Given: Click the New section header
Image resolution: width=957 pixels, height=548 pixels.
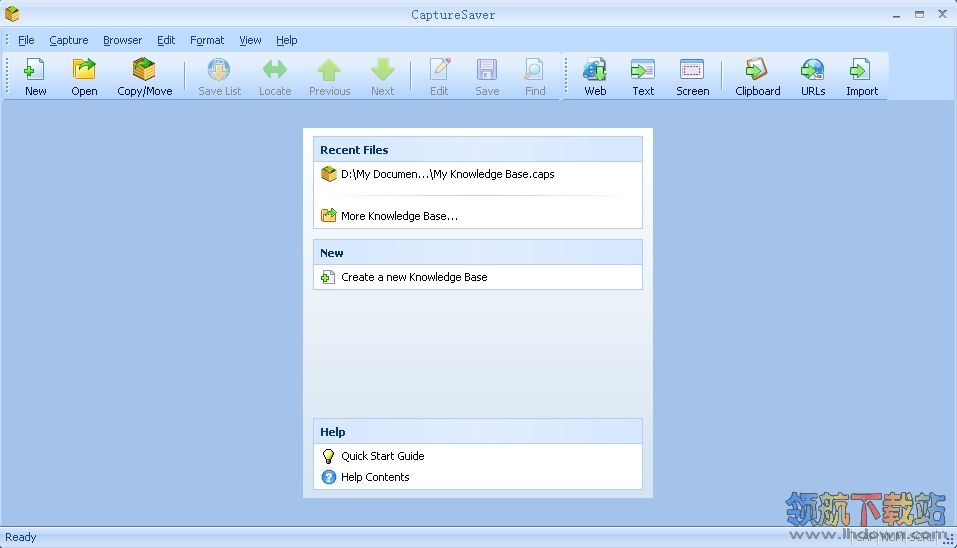Looking at the screenshot, I should tap(478, 253).
